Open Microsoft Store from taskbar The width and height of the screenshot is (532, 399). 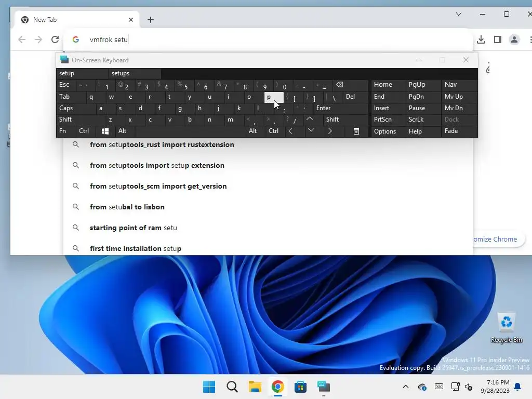coord(300,387)
